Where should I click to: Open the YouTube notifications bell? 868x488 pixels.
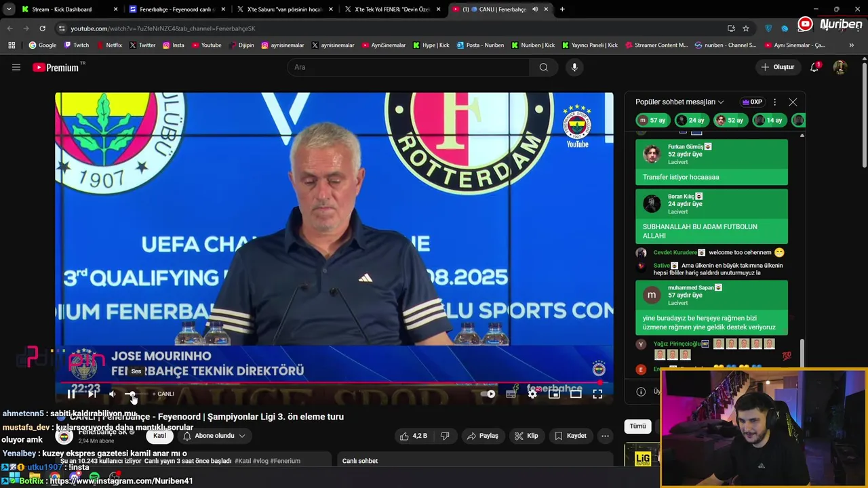(x=814, y=67)
